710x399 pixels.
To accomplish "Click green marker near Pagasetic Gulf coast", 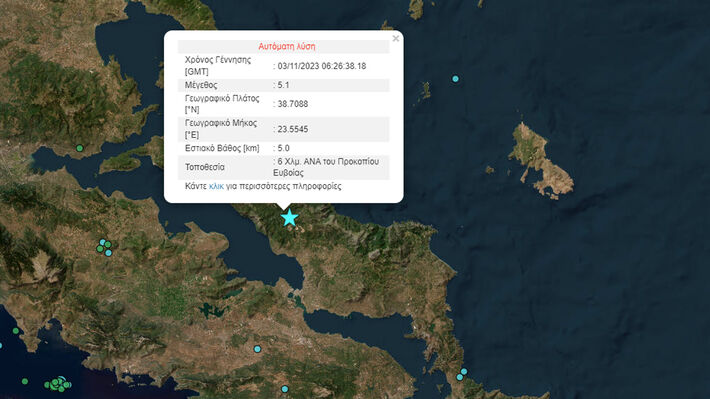I will click(80, 148).
